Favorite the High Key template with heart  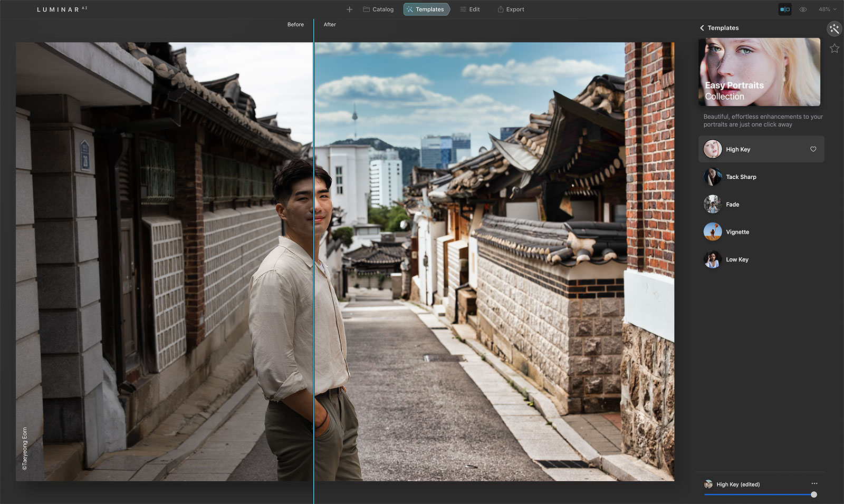pyautogui.click(x=813, y=149)
